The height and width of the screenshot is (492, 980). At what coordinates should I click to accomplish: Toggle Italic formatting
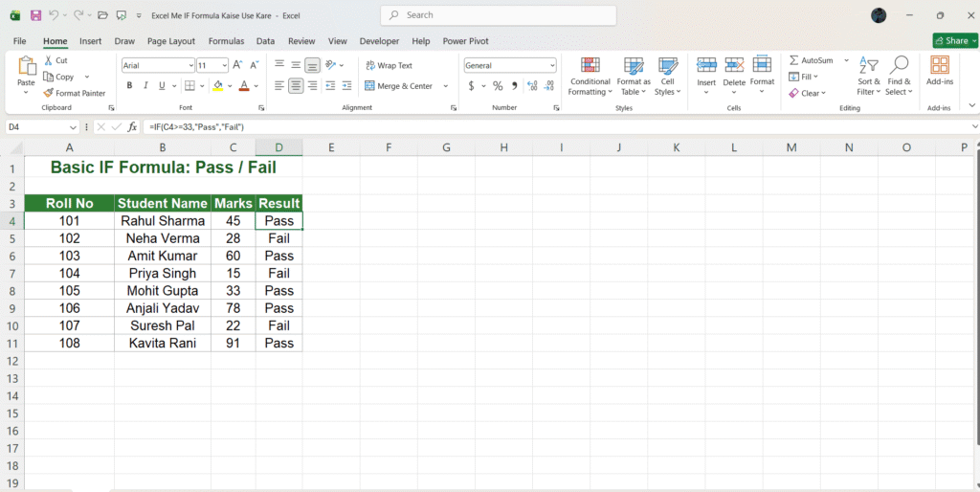[x=145, y=85]
